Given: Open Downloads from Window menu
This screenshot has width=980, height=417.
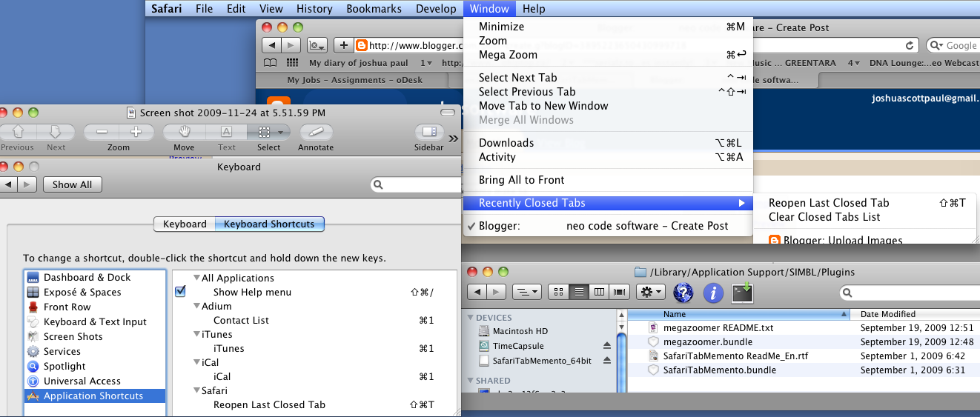Looking at the screenshot, I should point(608,143).
